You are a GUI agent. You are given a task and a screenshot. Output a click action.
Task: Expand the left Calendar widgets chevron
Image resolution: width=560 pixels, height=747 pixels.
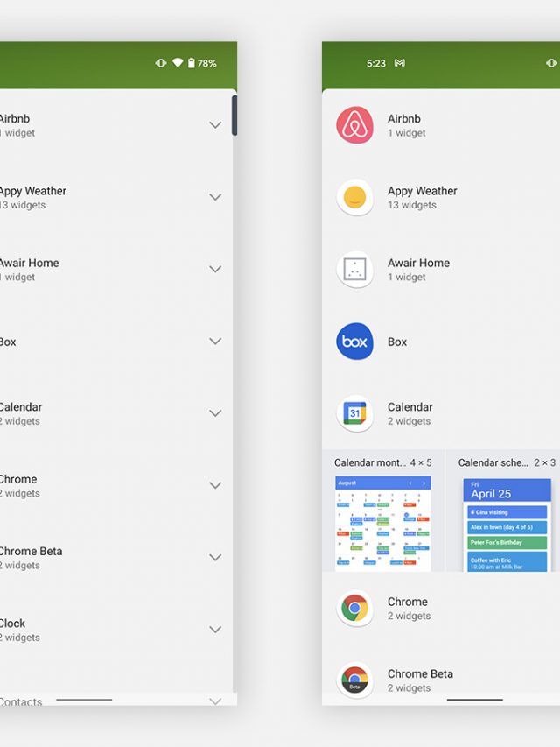215,413
